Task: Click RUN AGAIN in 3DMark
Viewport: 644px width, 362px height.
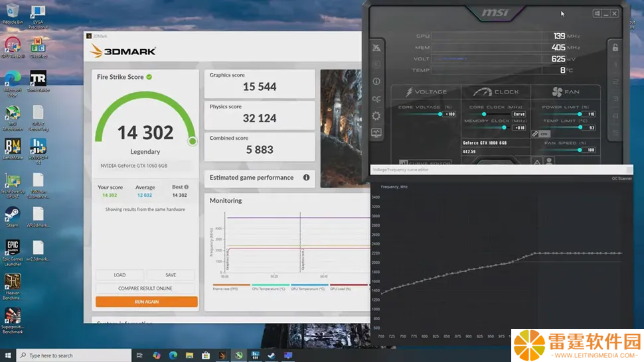Action: pyautogui.click(x=147, y=302)
